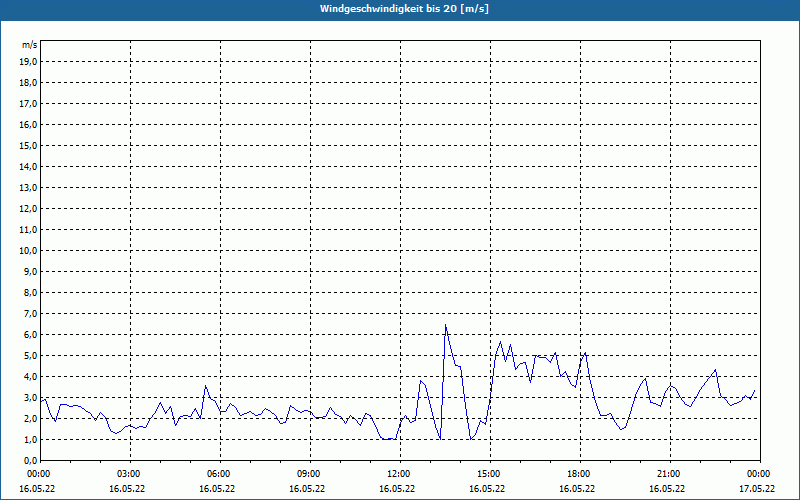Click the "m/s" unit label on the y-axis
The image size is (800, 500).
tap(30, 45)
